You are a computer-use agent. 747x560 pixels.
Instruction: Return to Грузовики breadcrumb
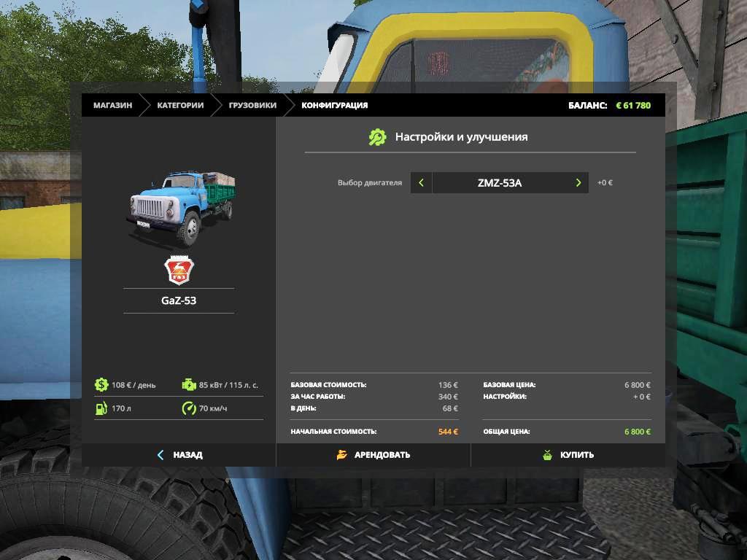point(252,105)
